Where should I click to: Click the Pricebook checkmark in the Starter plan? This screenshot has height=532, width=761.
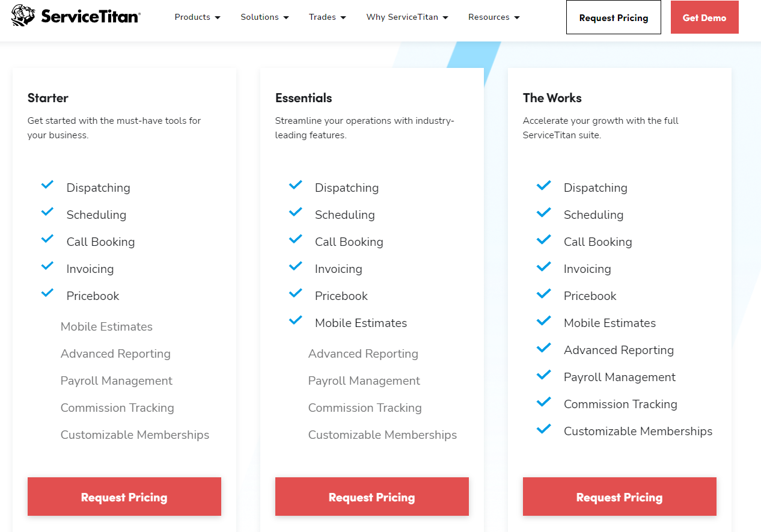click(47, 293)
